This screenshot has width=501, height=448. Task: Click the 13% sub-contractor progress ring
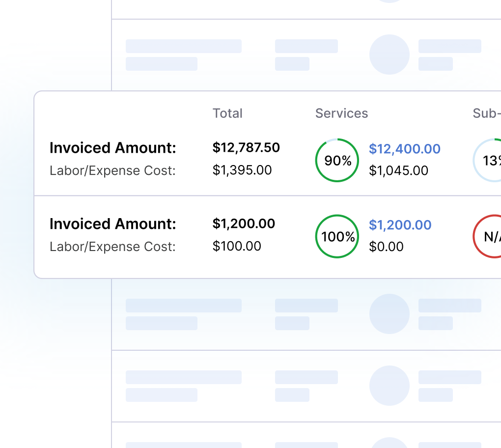pyautogui.click(x=487, y=161)
